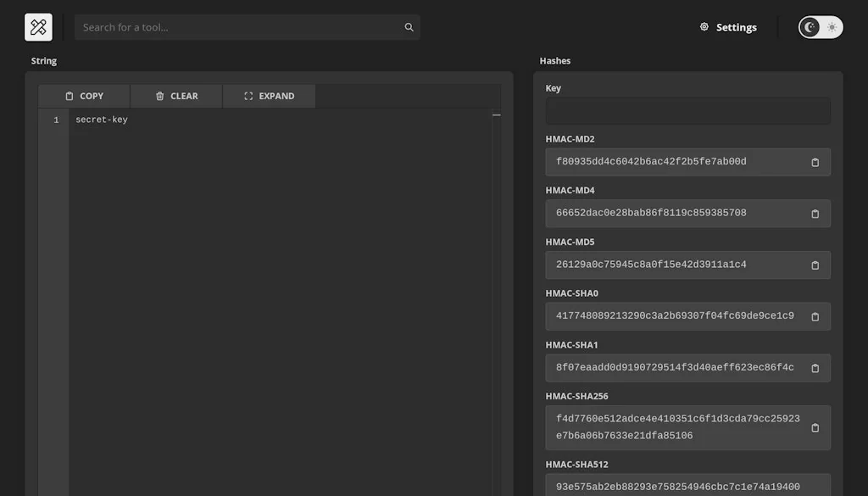The height and width of the screenshot is (496, 868).
Task: Click the CLEAR button
Action: click(x=176, y=96)
